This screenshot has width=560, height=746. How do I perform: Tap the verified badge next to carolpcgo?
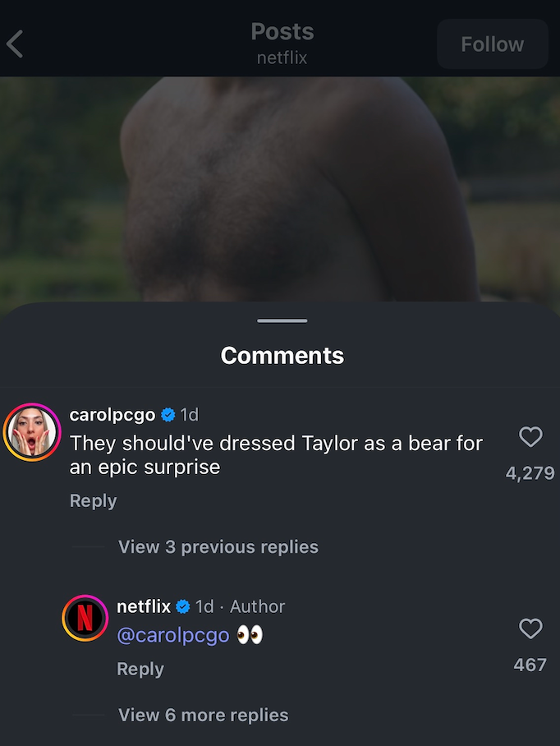(168, 415)
